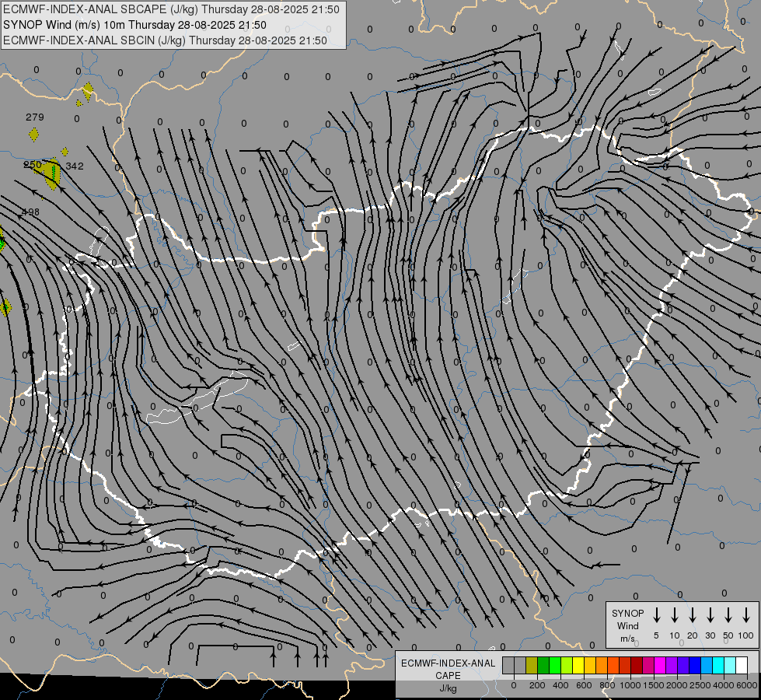The image size is (761, 700).
Task: Click the 6000 tick label on colorbar
Action: coord(747,685)
